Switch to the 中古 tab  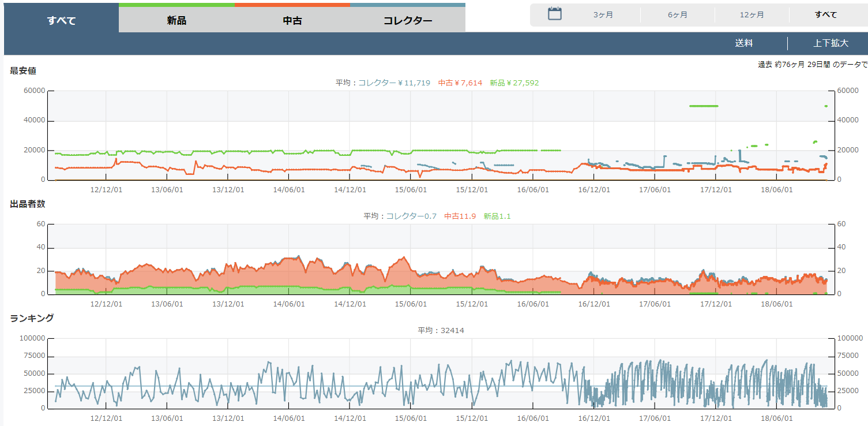coord(292,21)
